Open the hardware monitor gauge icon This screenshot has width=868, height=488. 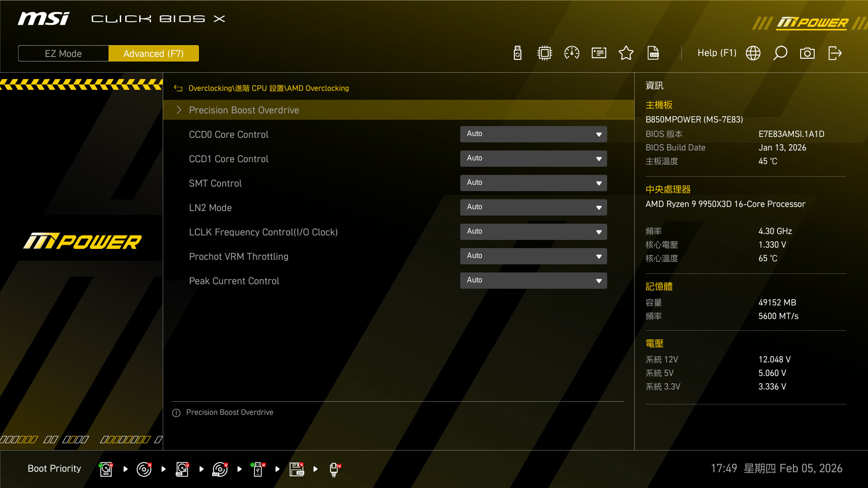572,53
